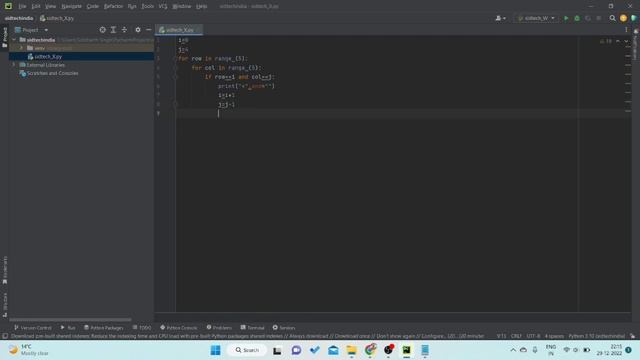Hide the Project panel with minus icon
This screenshot has width=640, height=360.
coord(149,30)
